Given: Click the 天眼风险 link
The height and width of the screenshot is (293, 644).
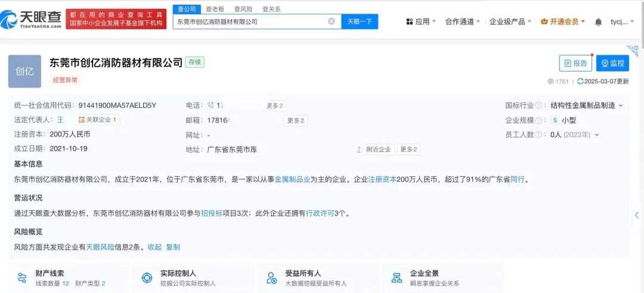Looking at the screenshot, I should 100,247.
